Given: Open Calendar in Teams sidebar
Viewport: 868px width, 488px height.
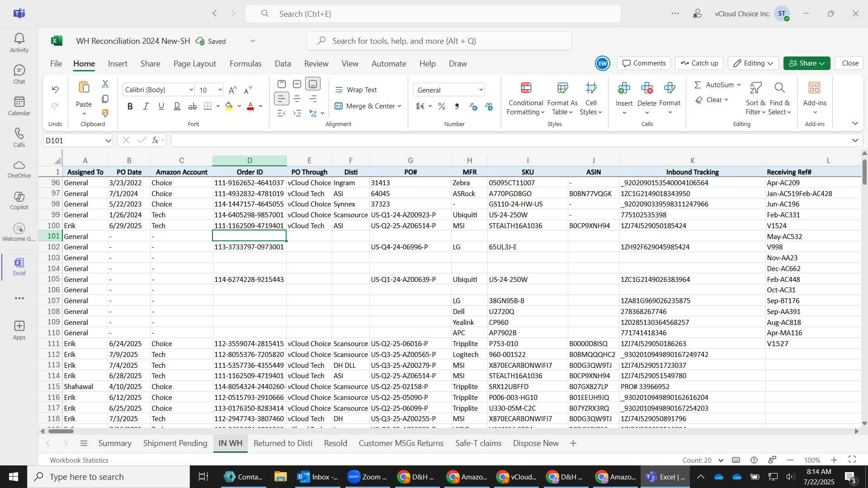Looking at the screenshot, I should point(19,106).
